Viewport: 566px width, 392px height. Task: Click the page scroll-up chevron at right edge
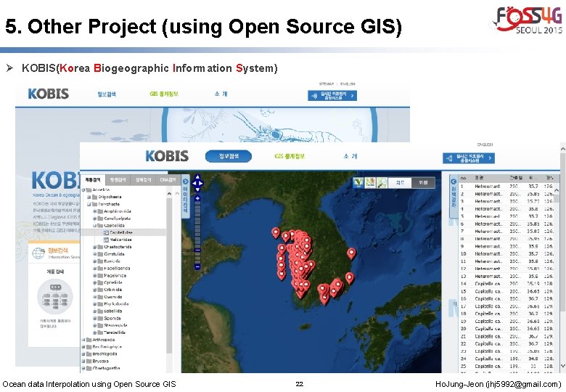(563, 149)
